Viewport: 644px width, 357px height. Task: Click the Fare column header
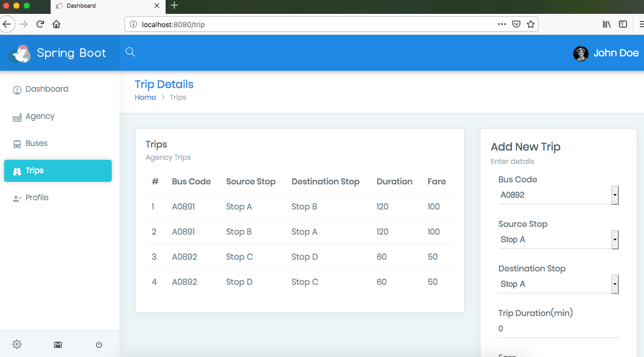[437, 181]
